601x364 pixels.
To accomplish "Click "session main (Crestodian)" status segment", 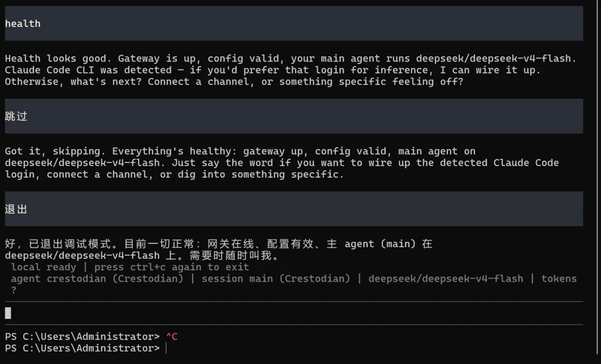I will click(x=276, y=278).
